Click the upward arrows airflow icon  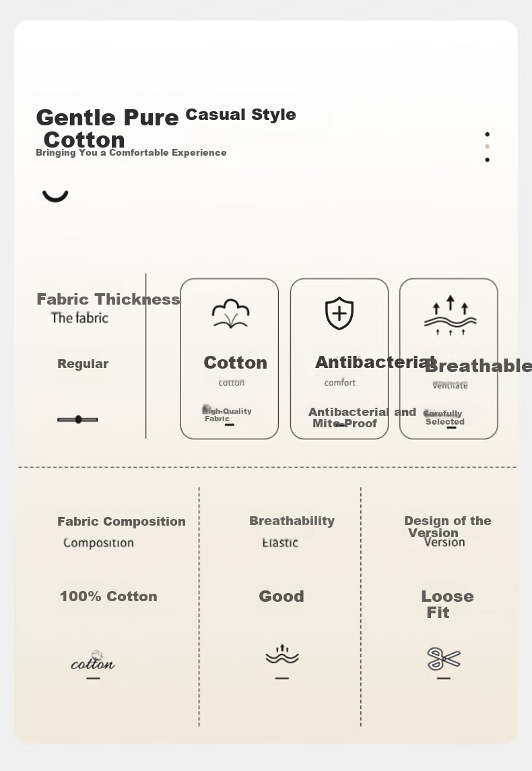450,315
